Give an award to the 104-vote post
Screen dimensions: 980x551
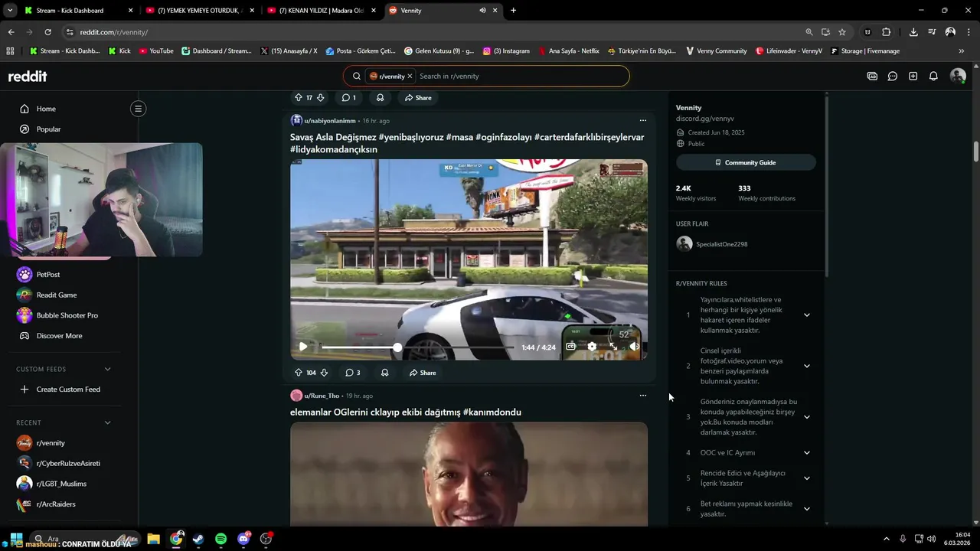click(x=384, y=373)
